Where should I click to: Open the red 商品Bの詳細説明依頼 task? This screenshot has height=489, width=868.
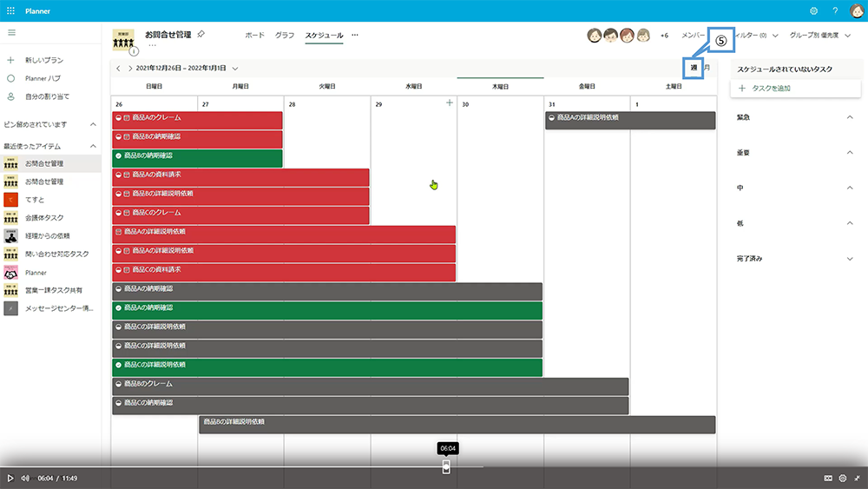[240, 196]
